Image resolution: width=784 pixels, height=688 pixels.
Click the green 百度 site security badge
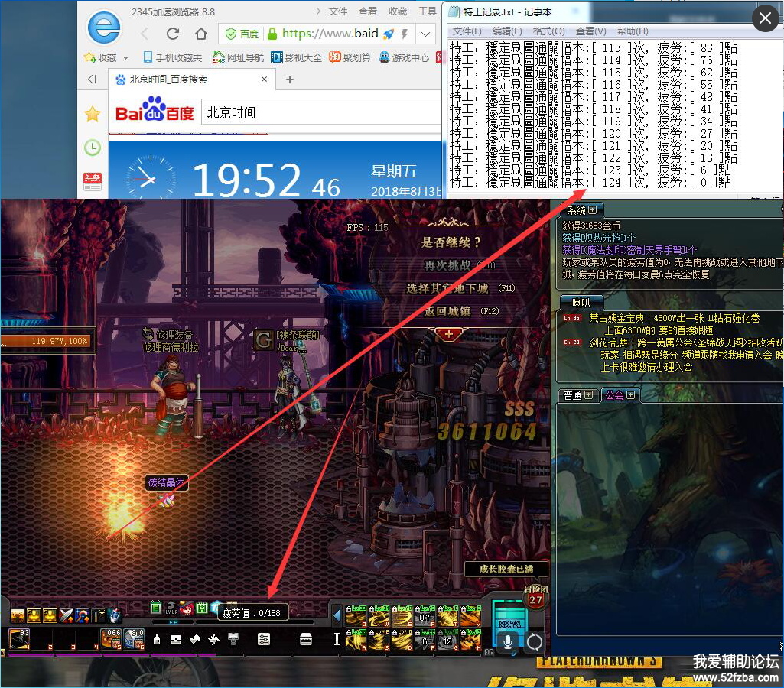242,34
